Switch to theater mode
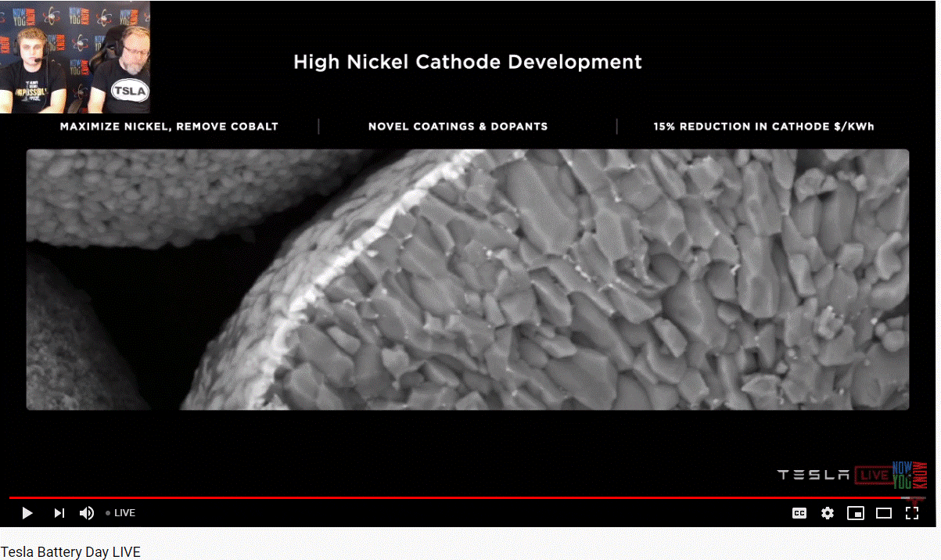Image resolution: width=941 pixels, height=560 pixels. click(x=884, y=513)
